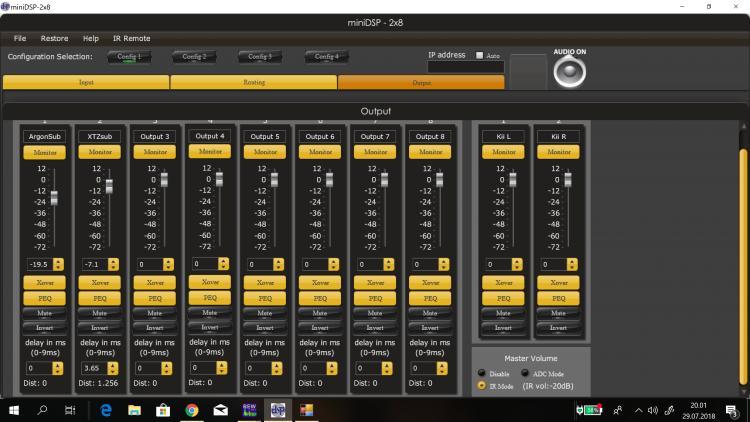The height and width of the screenshot is (422, 750).
Task: Open the Help menu
Action: tap(90, 38)
